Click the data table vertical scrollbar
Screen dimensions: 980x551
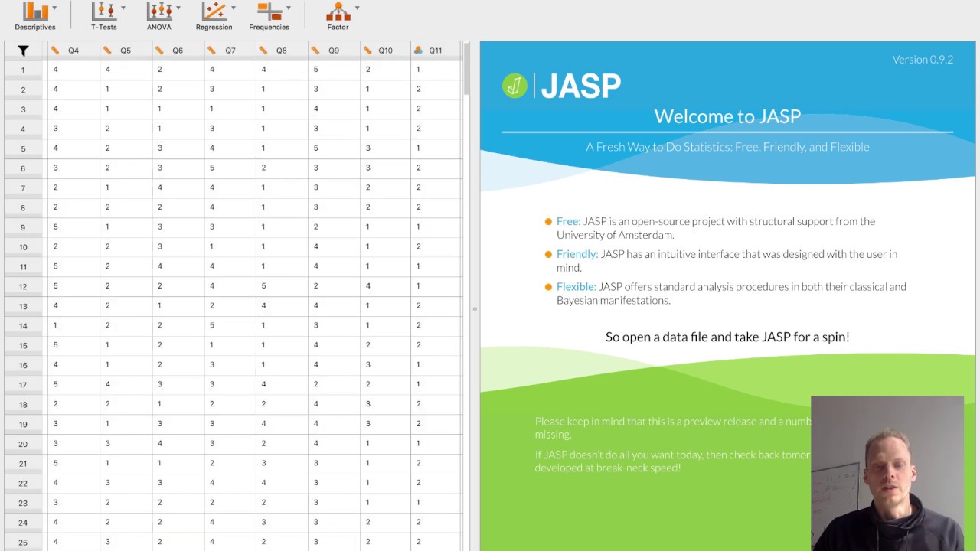tap(466, 69)
